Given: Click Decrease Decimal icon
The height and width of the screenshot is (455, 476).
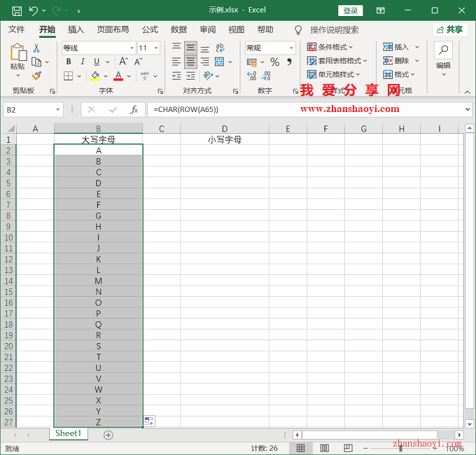Looking at the screenshot, I should (265, 76).
